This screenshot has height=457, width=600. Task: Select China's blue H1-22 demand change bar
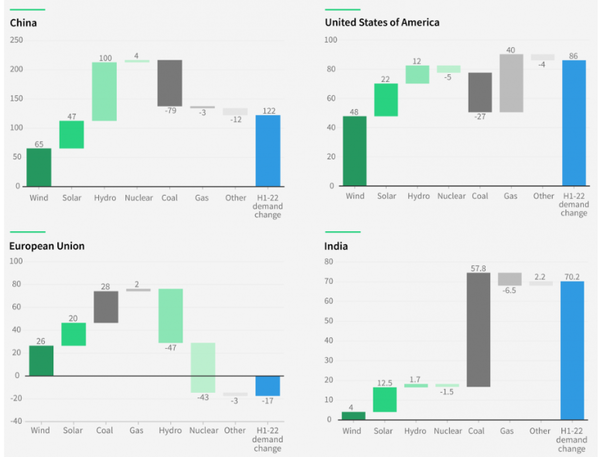267,151
